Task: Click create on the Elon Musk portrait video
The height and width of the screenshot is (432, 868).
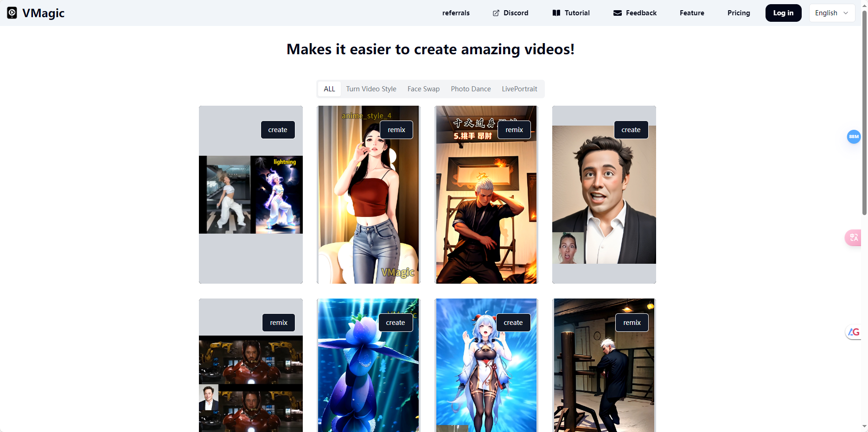Action: (631, 130)
